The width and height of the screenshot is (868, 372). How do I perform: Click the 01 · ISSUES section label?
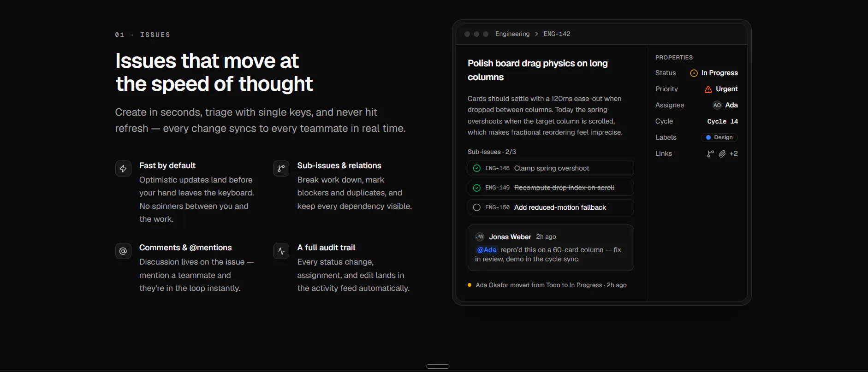click(x=143, y=35)
